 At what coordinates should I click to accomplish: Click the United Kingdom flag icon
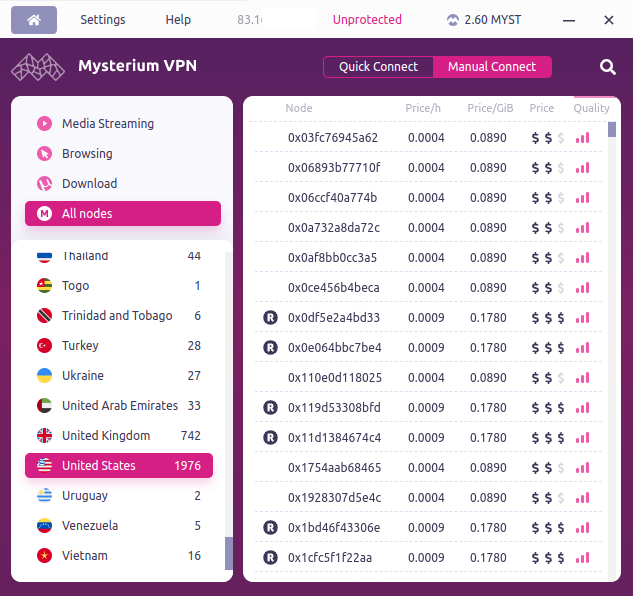point(44,436)
